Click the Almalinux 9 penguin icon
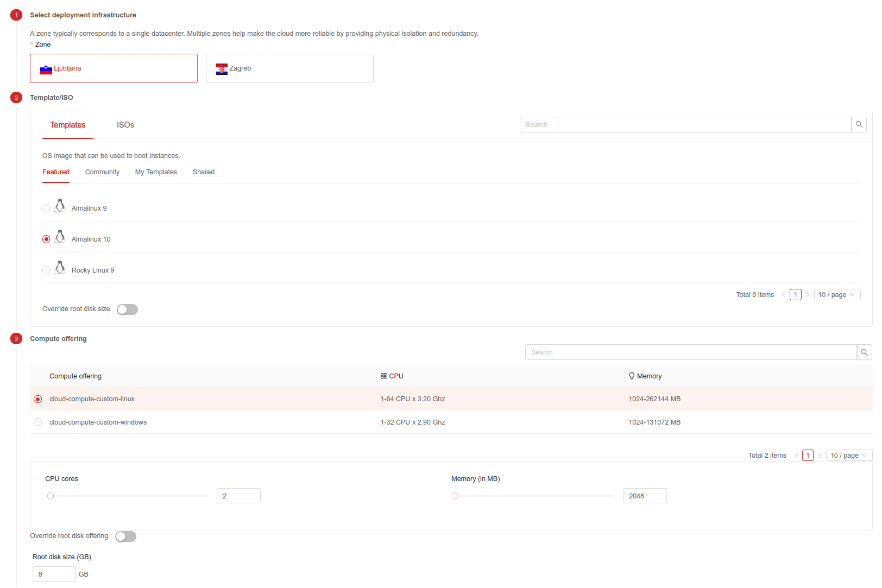The width and height of the screenshot is (882, 588). tap(60, 206)
